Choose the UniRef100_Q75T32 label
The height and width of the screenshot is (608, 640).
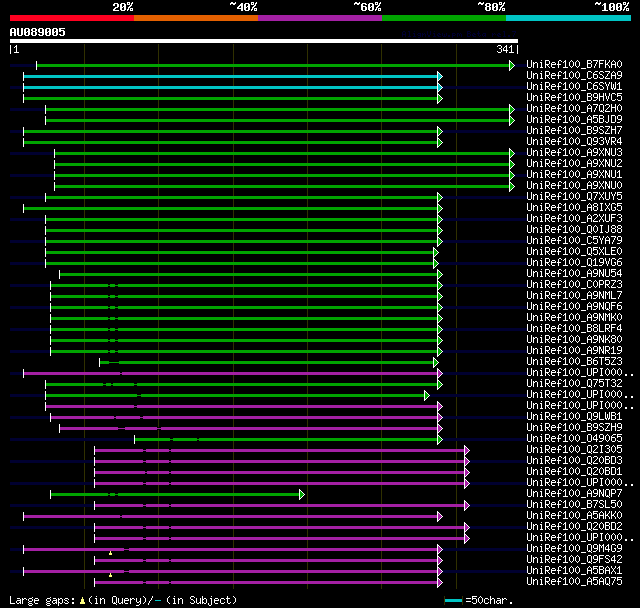point(574,384)
